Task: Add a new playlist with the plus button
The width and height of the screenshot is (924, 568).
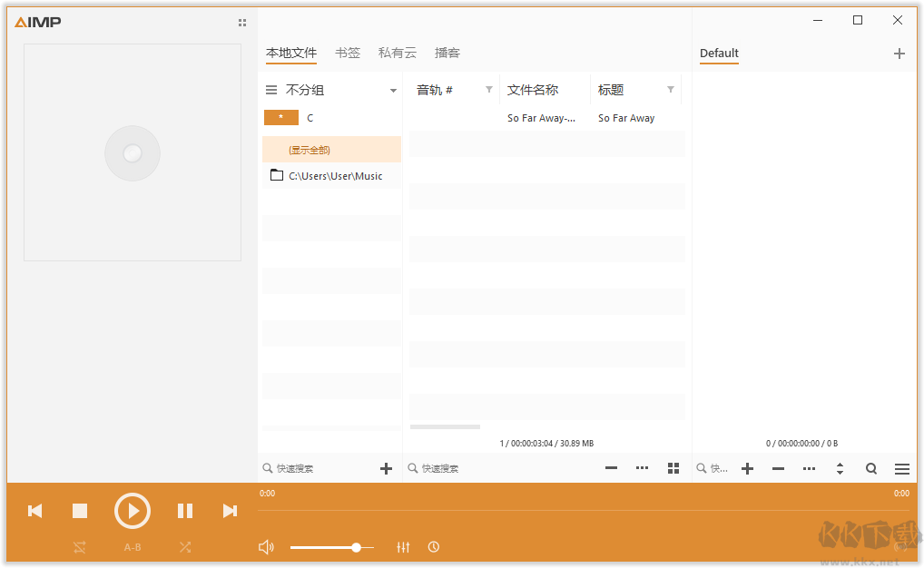Action: (899, 54)
